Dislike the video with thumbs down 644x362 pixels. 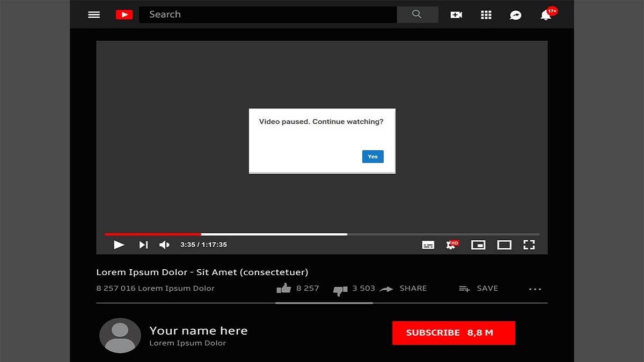click(340, 290)
